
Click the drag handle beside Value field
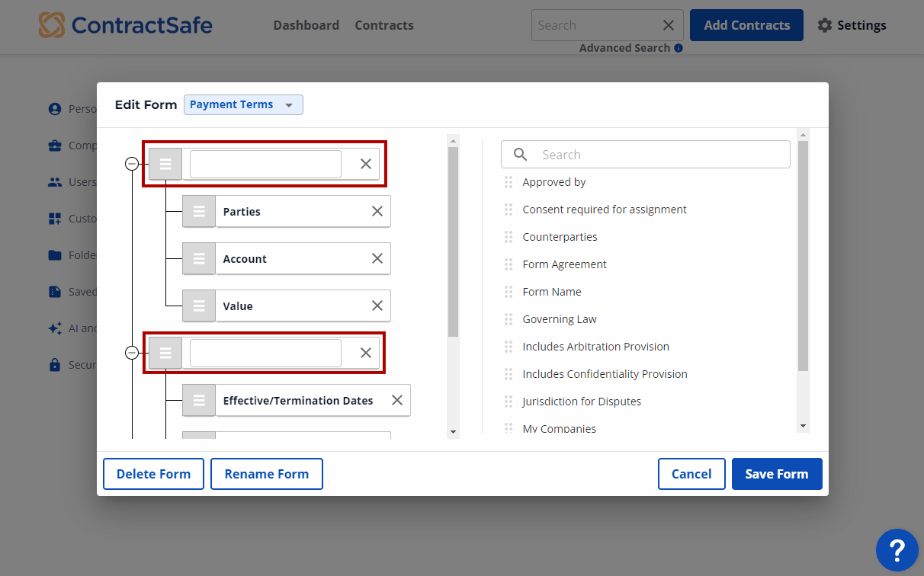pyautogui.click(x=199, y=306)
